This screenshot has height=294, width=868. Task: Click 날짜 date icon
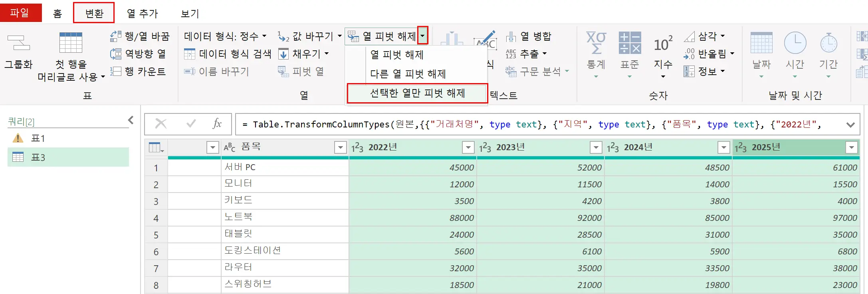(761, 43)
